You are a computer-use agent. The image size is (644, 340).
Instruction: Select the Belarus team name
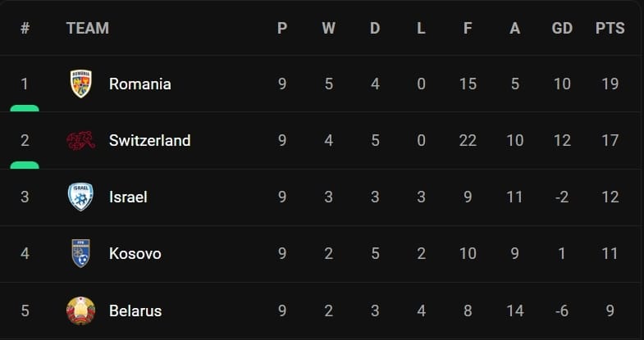[x=135, y=311]
